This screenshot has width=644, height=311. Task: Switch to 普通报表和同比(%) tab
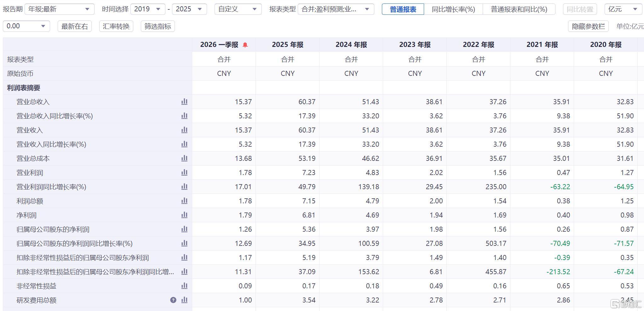(519, 9)
